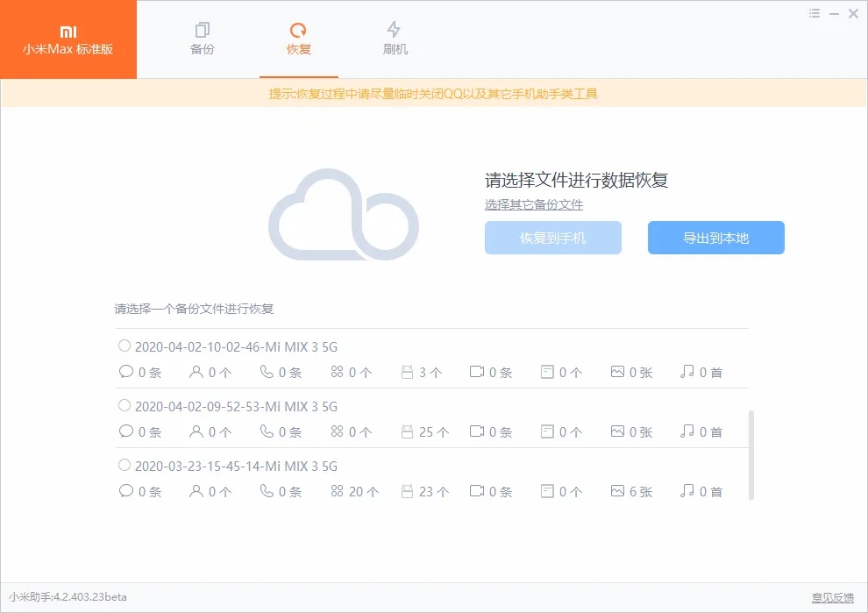Click the 导出到本地 export button
Image resolution: width=868 pixels, height=613 pixels.
click(x=715, y=238)
